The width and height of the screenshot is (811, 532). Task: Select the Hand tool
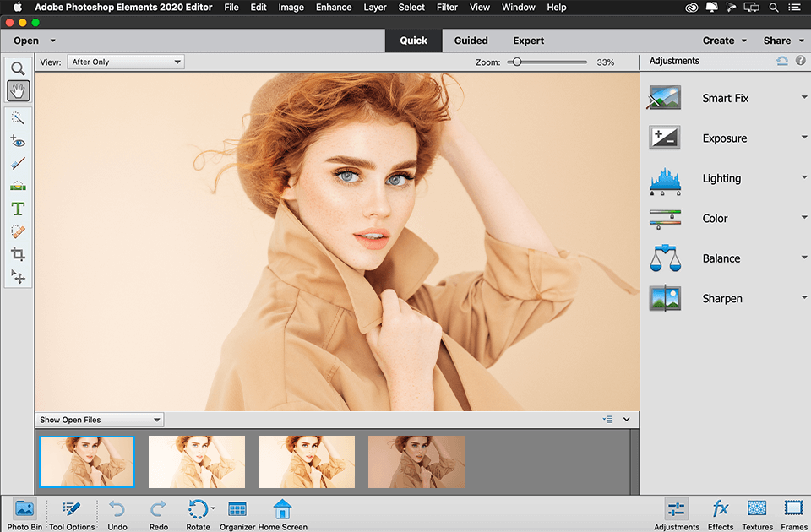point(18,91)
